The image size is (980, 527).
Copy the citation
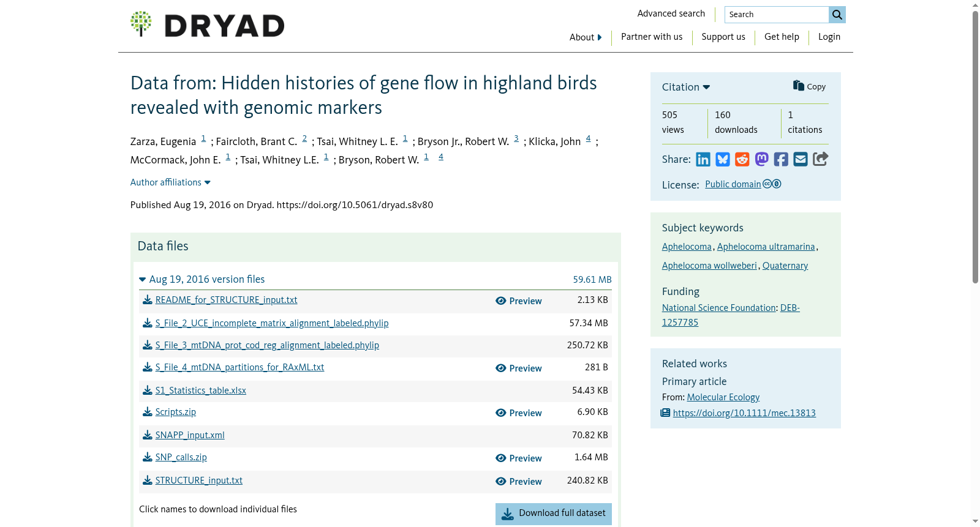pyautogui.click(x=809, y=86)
